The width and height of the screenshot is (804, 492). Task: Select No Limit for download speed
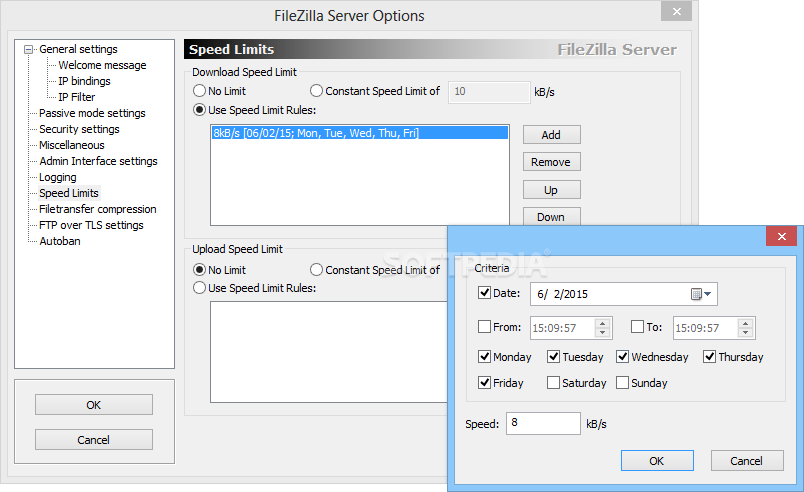pos(200,91)
